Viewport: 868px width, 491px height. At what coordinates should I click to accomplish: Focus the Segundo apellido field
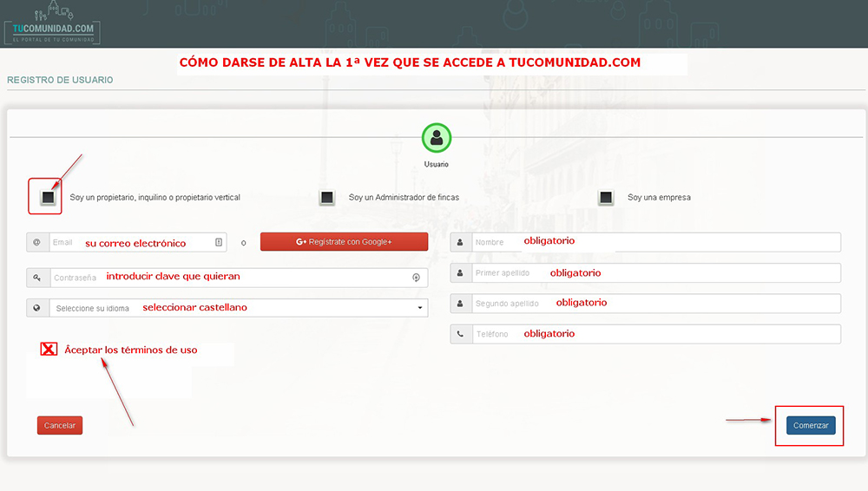pos(656,304)
